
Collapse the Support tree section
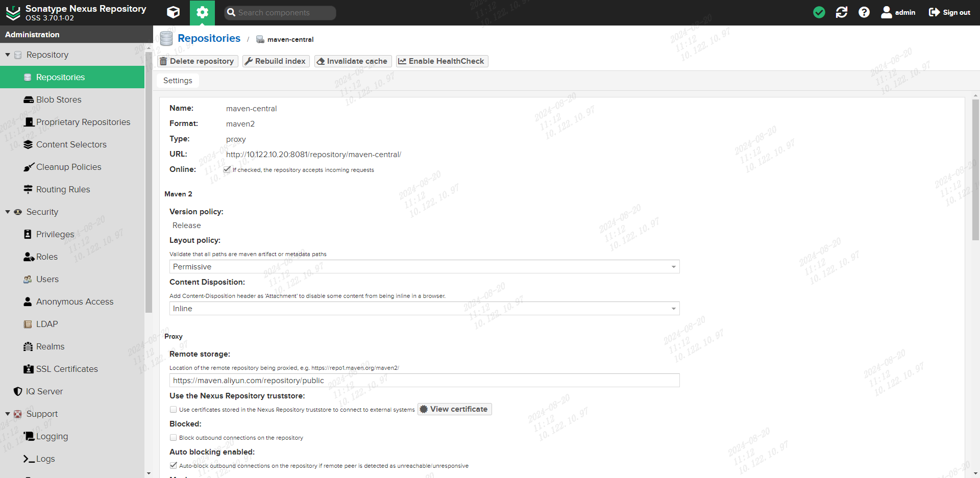click(x=8, y=414)
